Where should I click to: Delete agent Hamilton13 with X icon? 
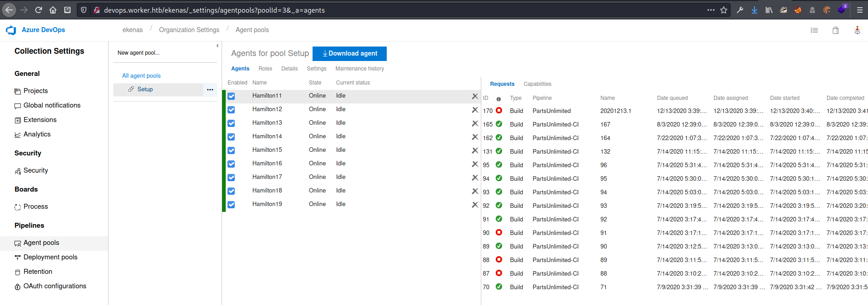click(475, 123)
